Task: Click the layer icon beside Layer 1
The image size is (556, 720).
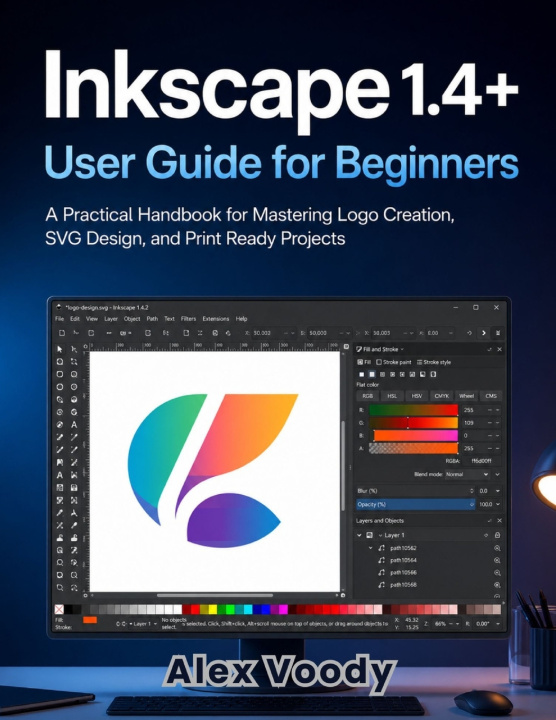Action: (x=370, y=535)
